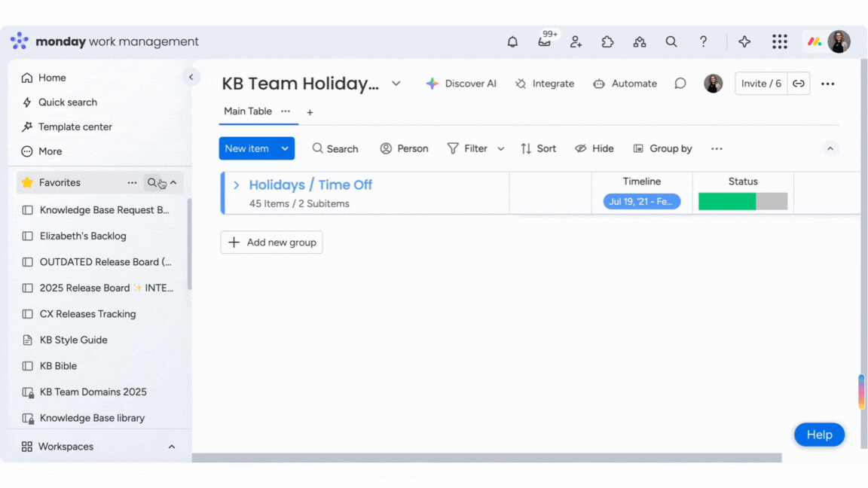Click the Sort button
The width and height of the screenshot is (868, 488).
(x=538, y=148)
